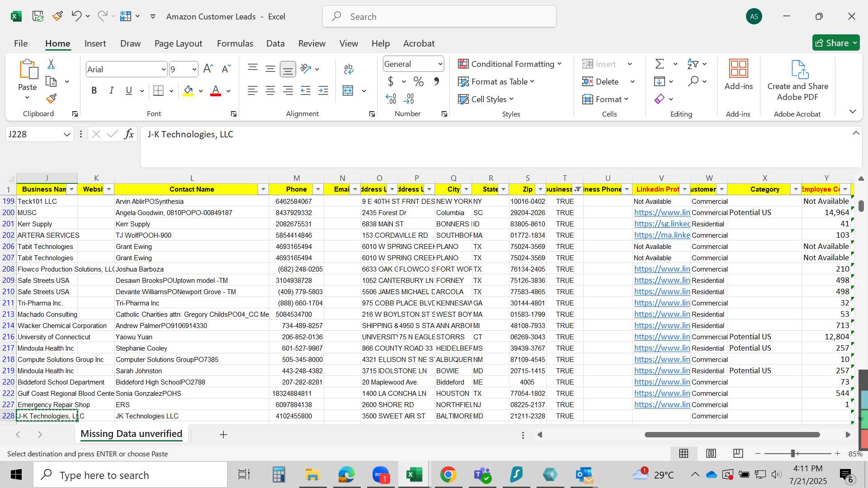The width and height of the screenshot is (868, 488).
Task: Expand Conditional Formatting menu
Action: coord(509,64)
